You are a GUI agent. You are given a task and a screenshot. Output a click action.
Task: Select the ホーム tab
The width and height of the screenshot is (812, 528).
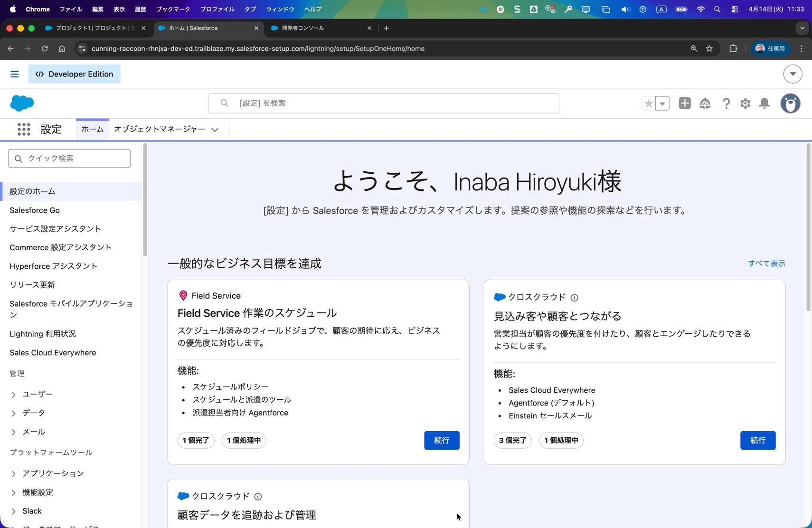[92, 129]
